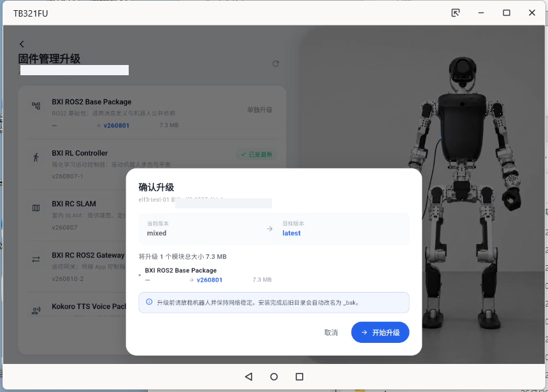Click the info icon in the upgrade notice
This screenshot has height=392, width=548.
coord(149,301)
